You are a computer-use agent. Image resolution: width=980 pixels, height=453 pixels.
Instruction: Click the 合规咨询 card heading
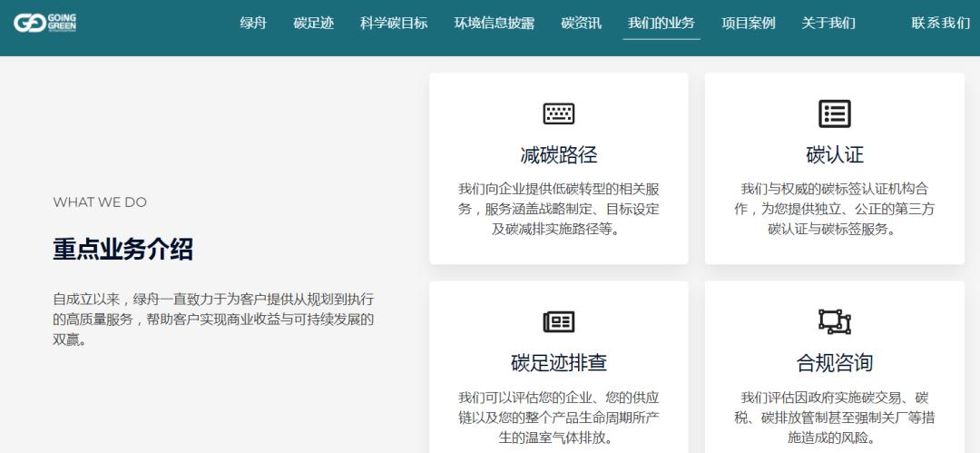[835, 362]
